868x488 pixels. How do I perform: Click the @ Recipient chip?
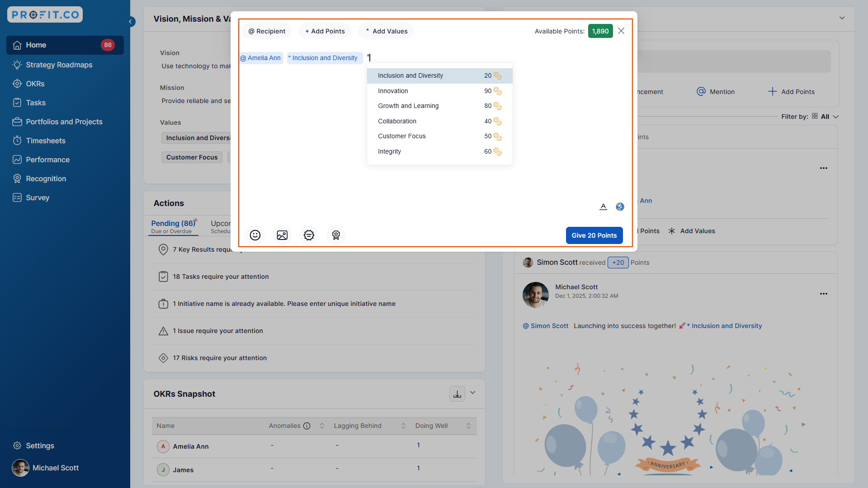(267, 31)
